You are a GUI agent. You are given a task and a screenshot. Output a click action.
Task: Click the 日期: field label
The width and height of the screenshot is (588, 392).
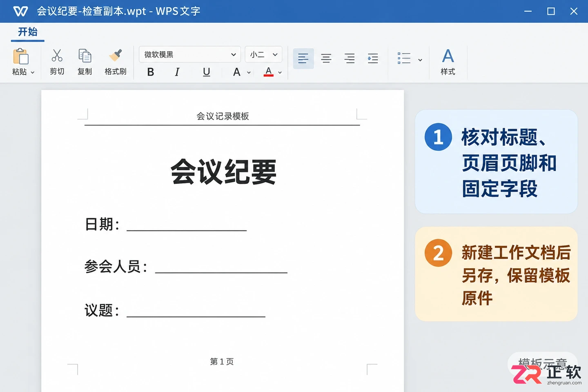102,224
